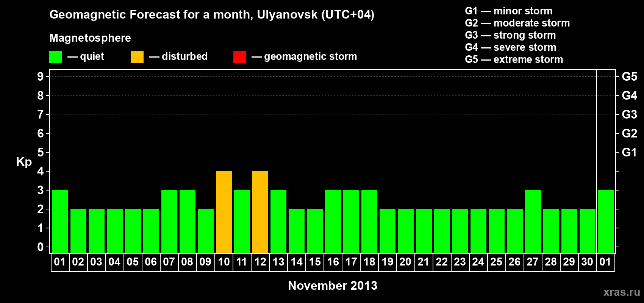Select the orange bar for day 10

point(224,212)
